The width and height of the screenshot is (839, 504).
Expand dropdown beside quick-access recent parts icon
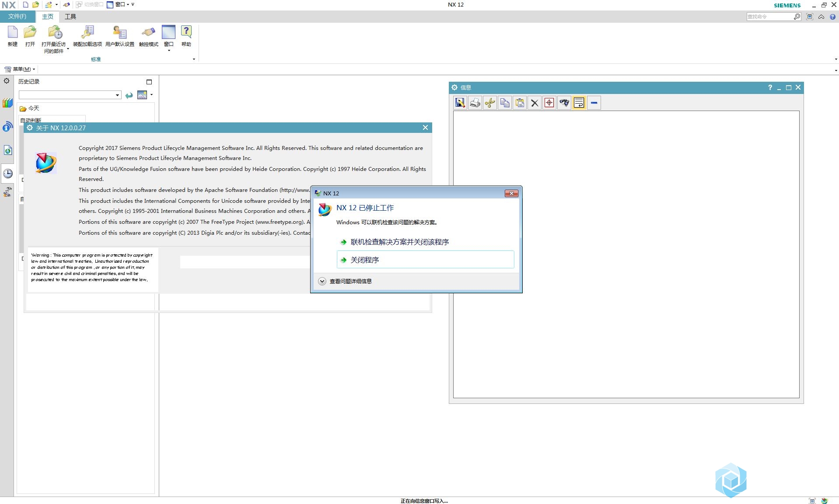point(56,5)
